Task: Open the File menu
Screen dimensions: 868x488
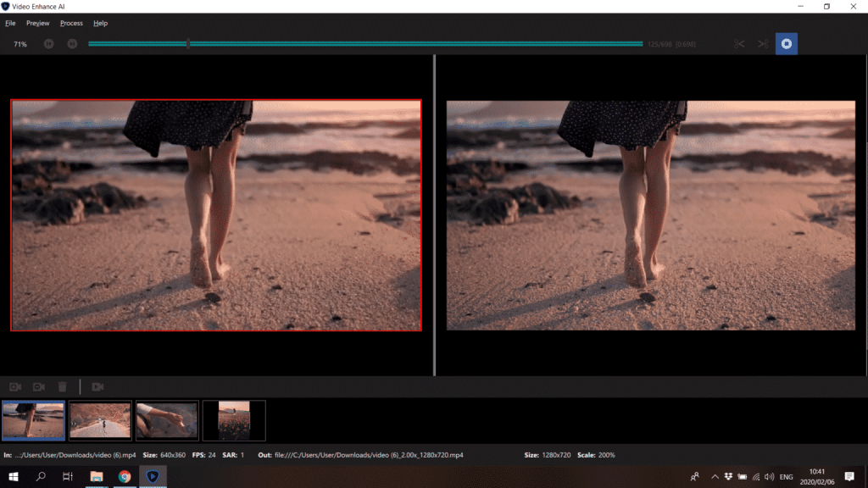Action: 9,23
